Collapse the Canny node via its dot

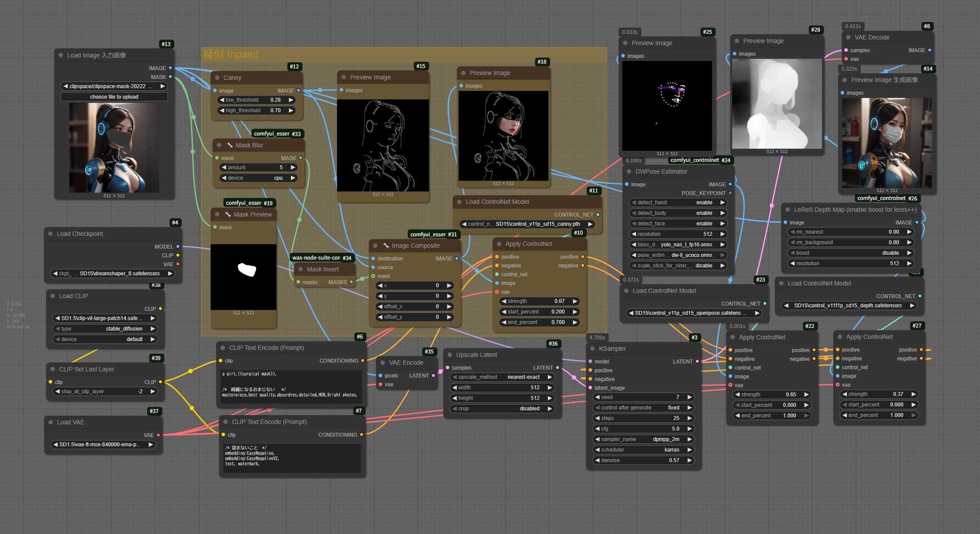click(x=217, y=78)
